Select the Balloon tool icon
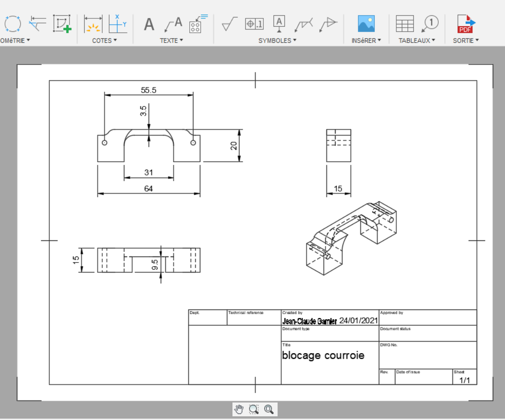The image size is (505, 420). pyautogui.click(x=430, y=24)
